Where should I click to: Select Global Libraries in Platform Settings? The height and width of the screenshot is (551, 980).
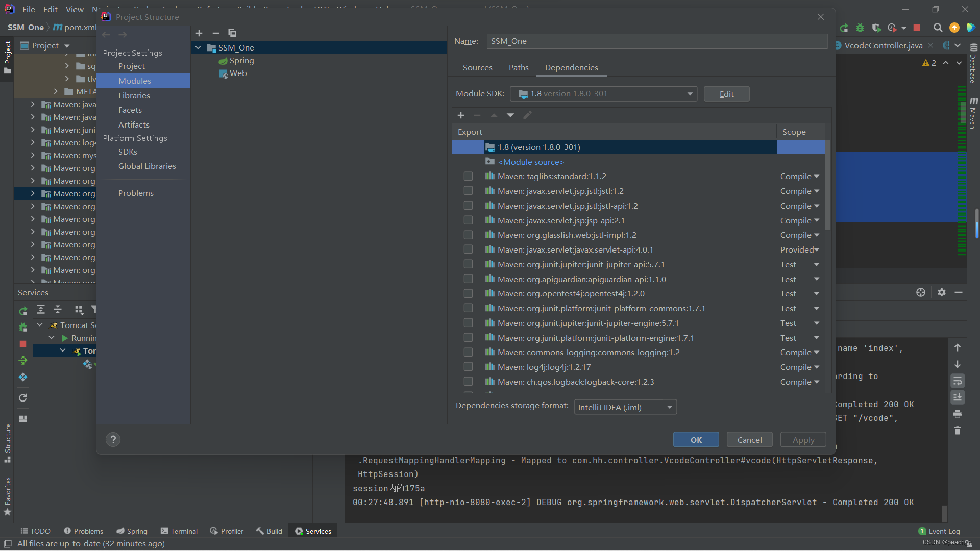click(x=147, y=166)
